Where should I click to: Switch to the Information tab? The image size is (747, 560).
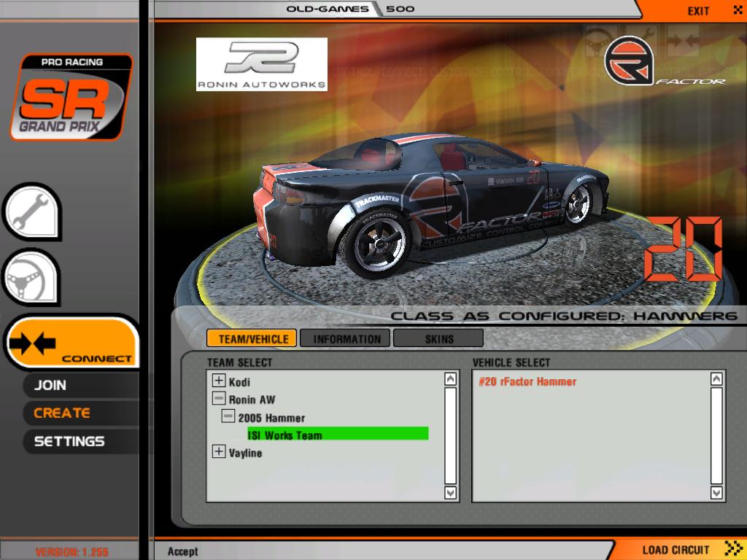[x=345, y=338]
